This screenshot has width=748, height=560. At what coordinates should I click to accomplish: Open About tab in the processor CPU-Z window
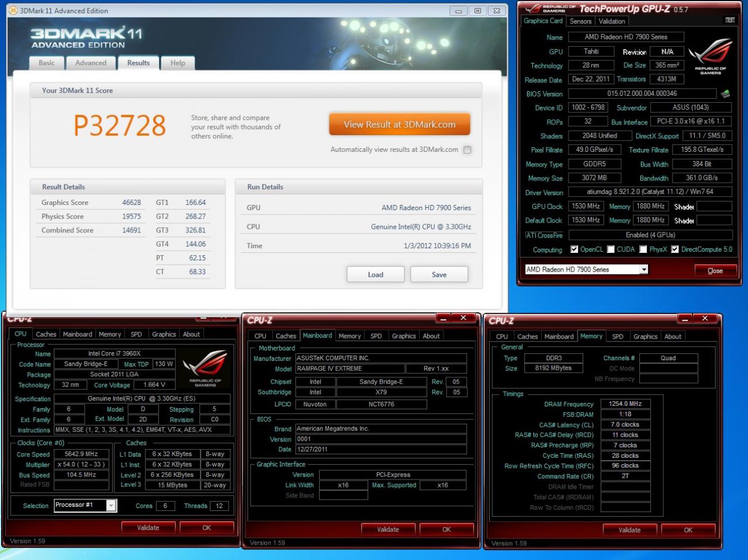[191, 334]
